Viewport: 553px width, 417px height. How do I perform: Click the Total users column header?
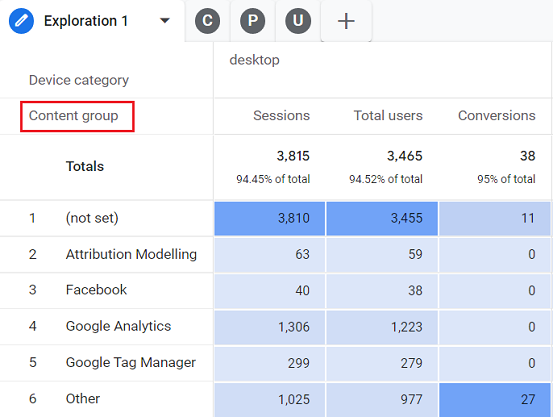point(388,116)
